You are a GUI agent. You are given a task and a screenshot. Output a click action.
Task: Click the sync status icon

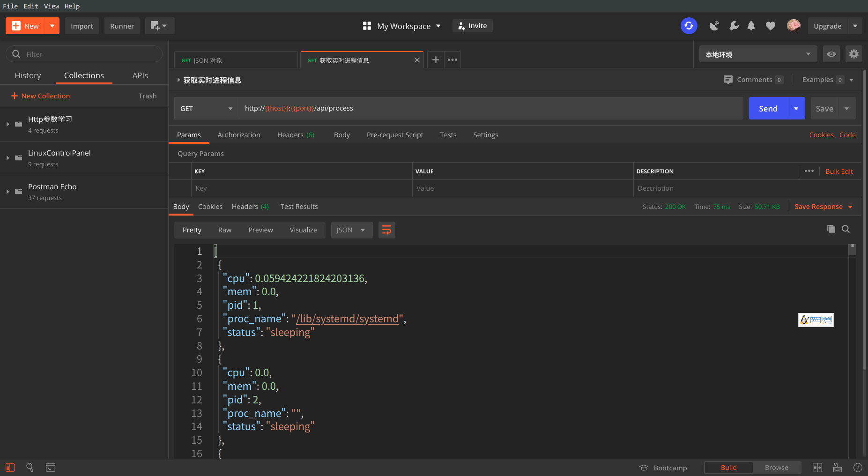[x=689, y=26]
